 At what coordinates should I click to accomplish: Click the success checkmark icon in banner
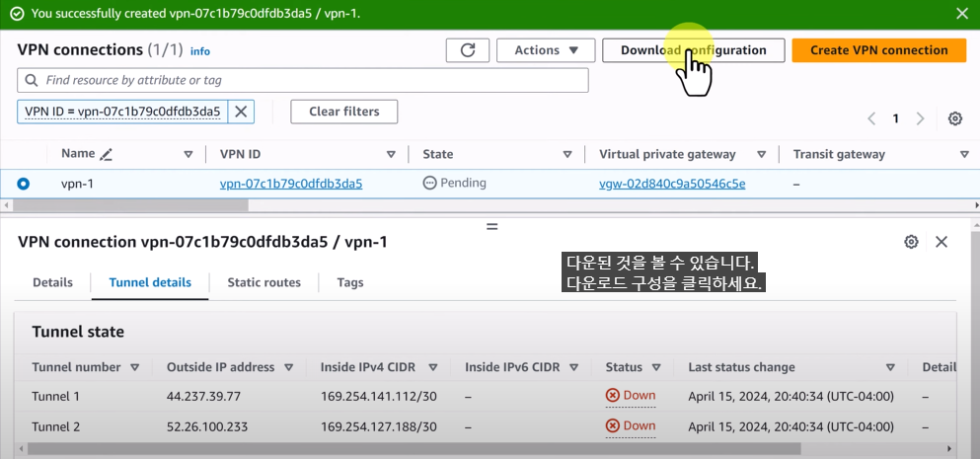18,14
